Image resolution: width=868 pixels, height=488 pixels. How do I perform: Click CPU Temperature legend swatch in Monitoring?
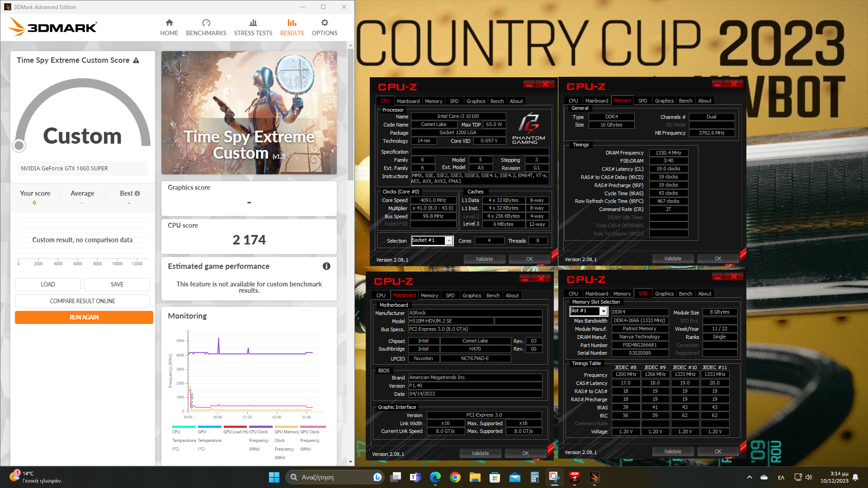pos(184,427)
